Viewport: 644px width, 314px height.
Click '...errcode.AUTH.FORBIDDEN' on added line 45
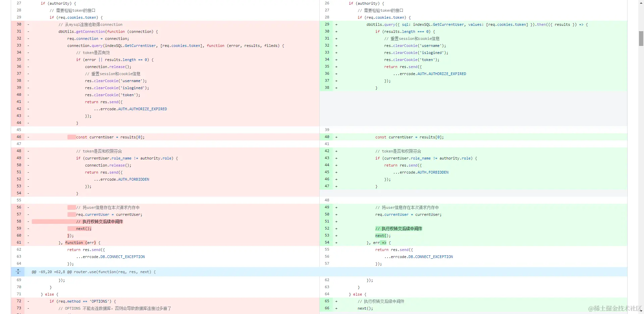tap(421, 172)
